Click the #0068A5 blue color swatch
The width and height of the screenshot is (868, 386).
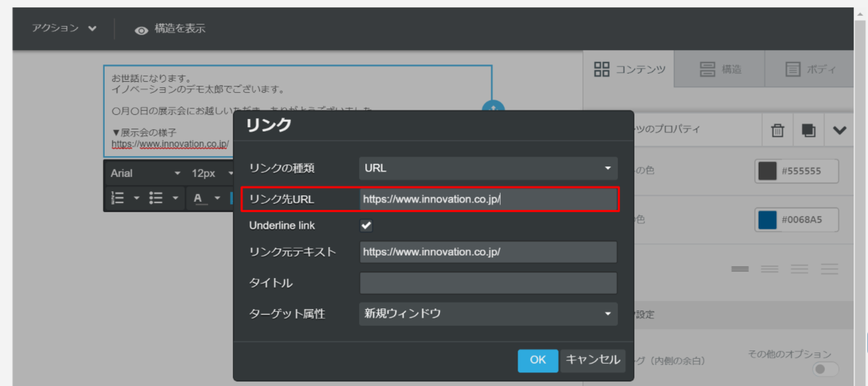pos(767,220)
